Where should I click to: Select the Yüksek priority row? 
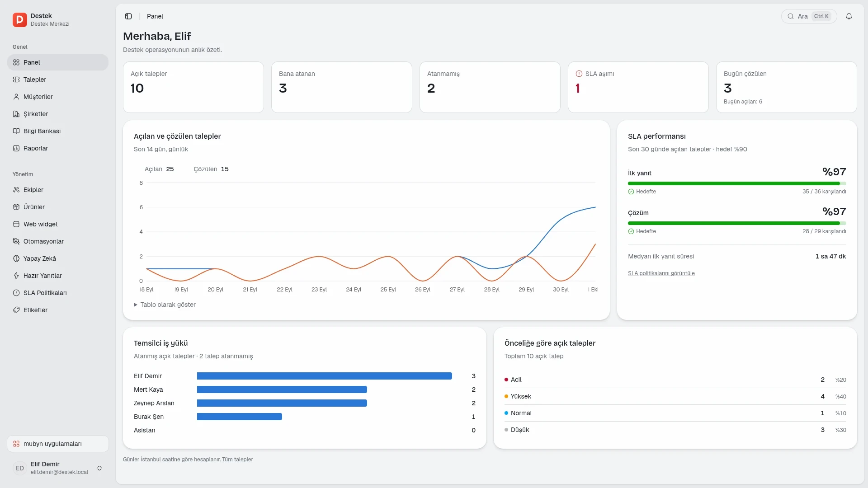[675, 396]
